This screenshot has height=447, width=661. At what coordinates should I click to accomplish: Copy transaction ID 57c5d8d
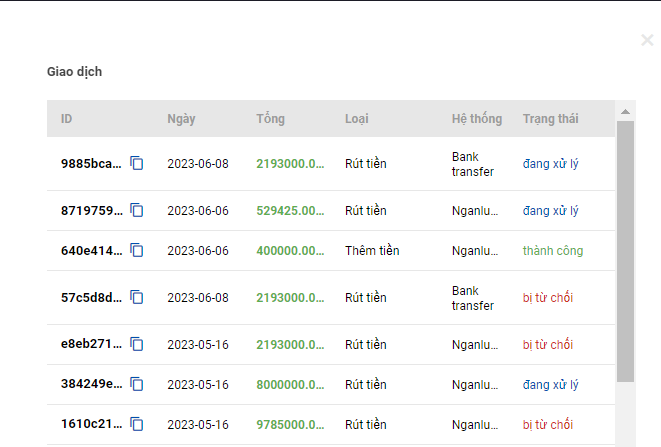[137, 297]
